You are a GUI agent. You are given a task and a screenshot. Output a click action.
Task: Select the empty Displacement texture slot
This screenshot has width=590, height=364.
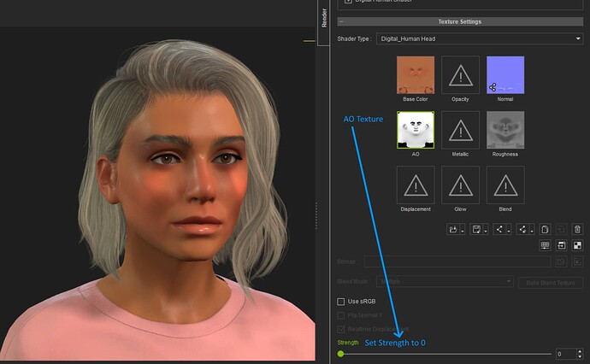coord(416,185)
